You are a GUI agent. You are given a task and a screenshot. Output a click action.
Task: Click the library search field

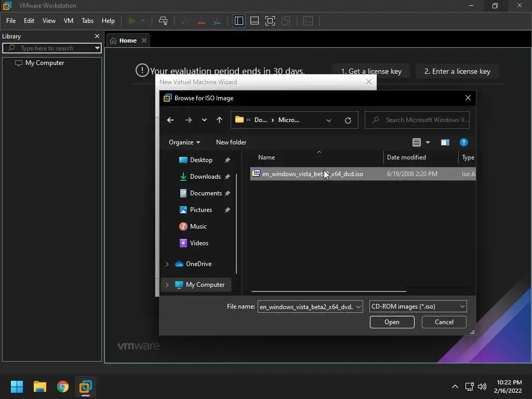coord(51,48)
